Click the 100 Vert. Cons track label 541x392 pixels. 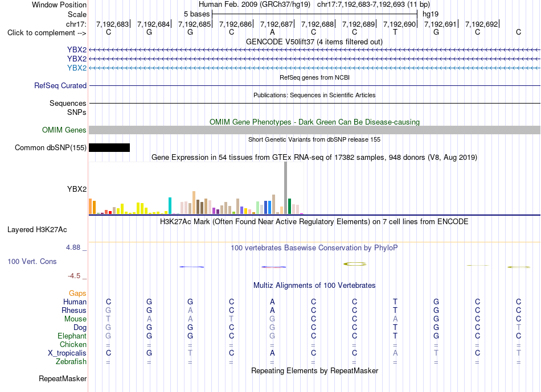coord(32,261)
